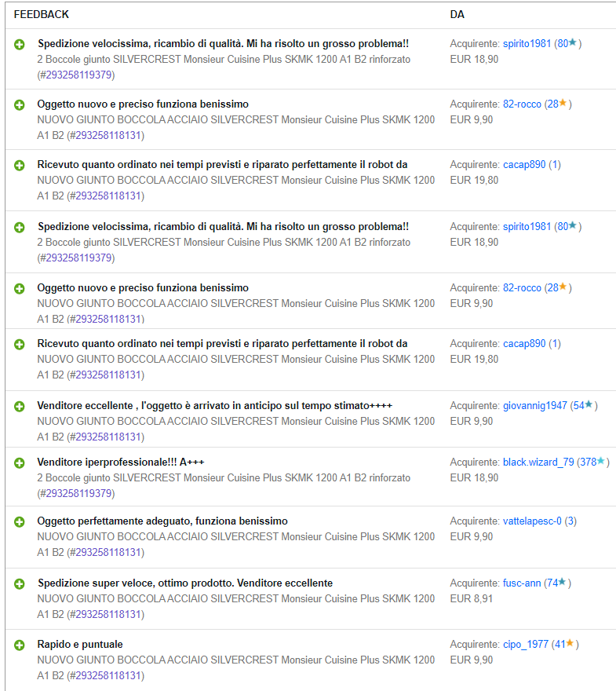
Task: Click price EUR 18,90 under black.wizard_79
Action: coord(474,477)
